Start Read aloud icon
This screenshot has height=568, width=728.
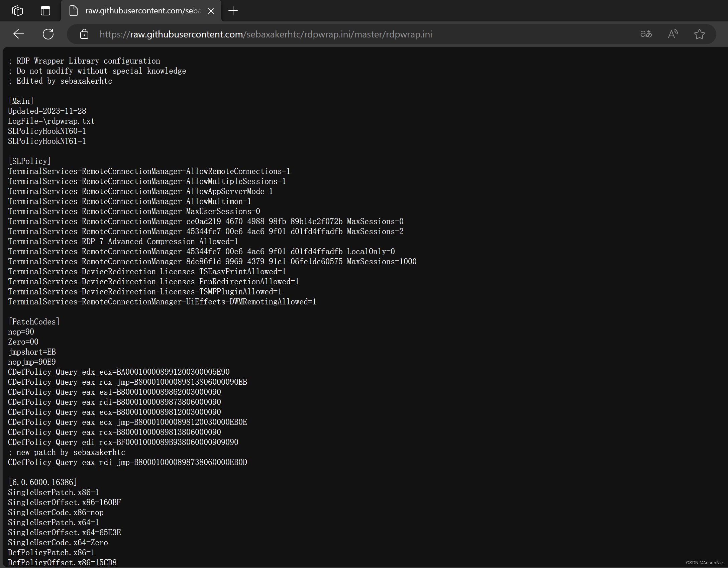[x=673, y=34]
